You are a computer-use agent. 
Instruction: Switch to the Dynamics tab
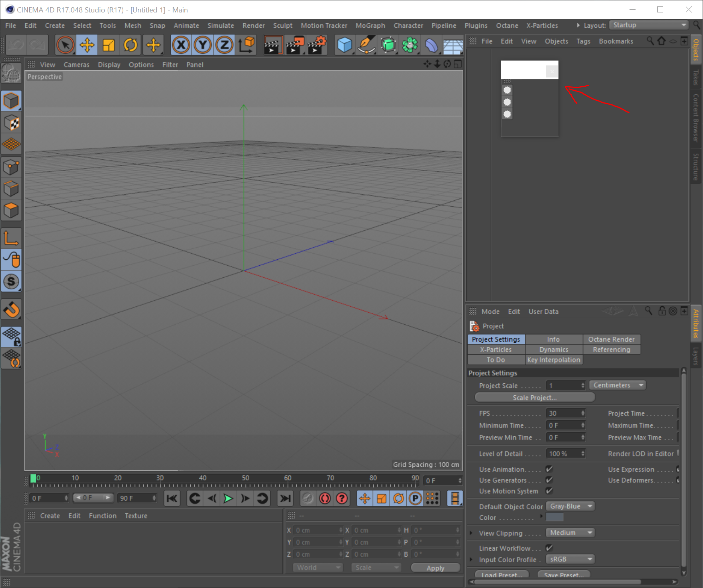[x=554, y=350]
